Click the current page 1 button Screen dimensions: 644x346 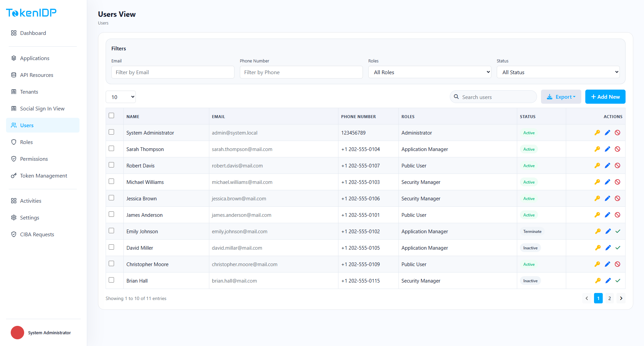click(598, 298)
